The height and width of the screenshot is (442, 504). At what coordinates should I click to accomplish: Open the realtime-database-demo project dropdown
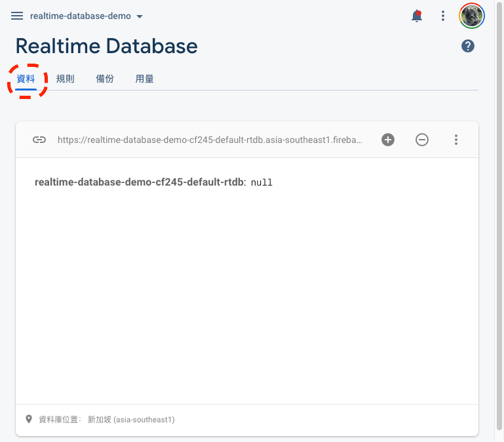coord(86,16)
